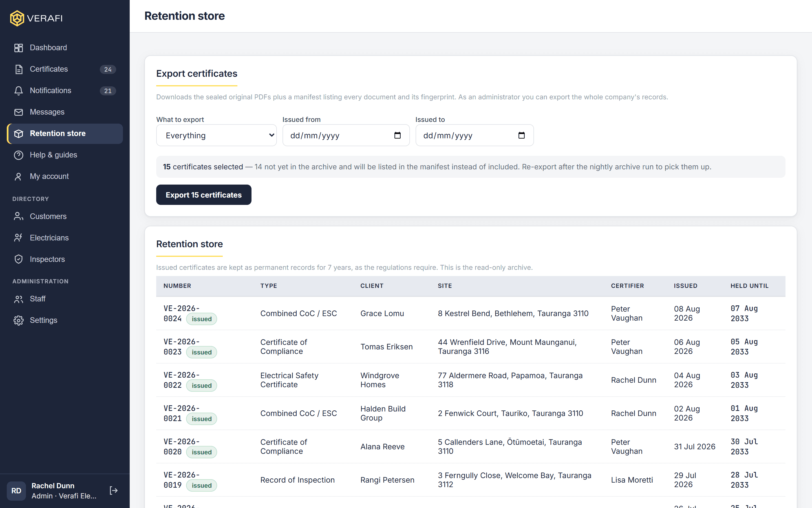
Task: Click the Notifications bell icon
Action: [x=18, y=91]
